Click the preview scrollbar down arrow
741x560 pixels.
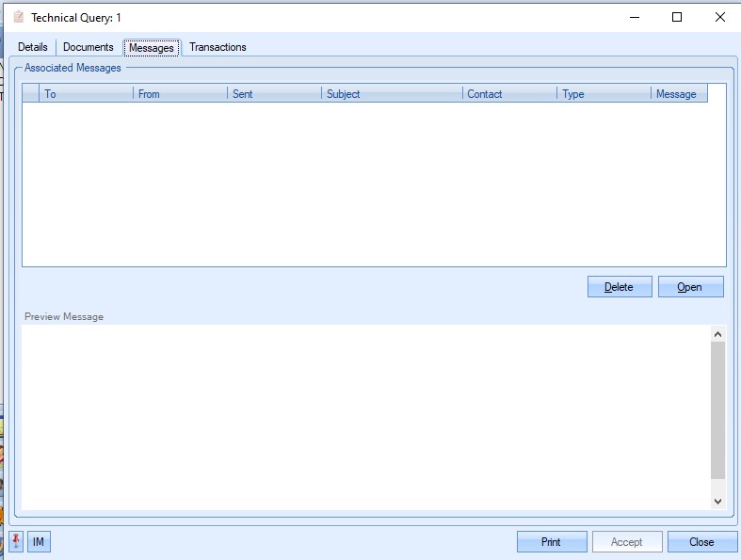[717, 502]
